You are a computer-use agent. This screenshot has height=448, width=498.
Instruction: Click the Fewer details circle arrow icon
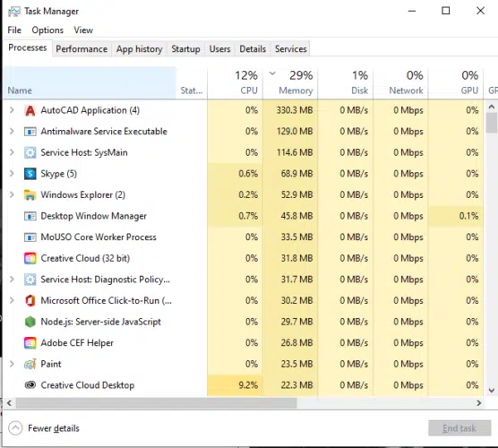tap(15, 428)
